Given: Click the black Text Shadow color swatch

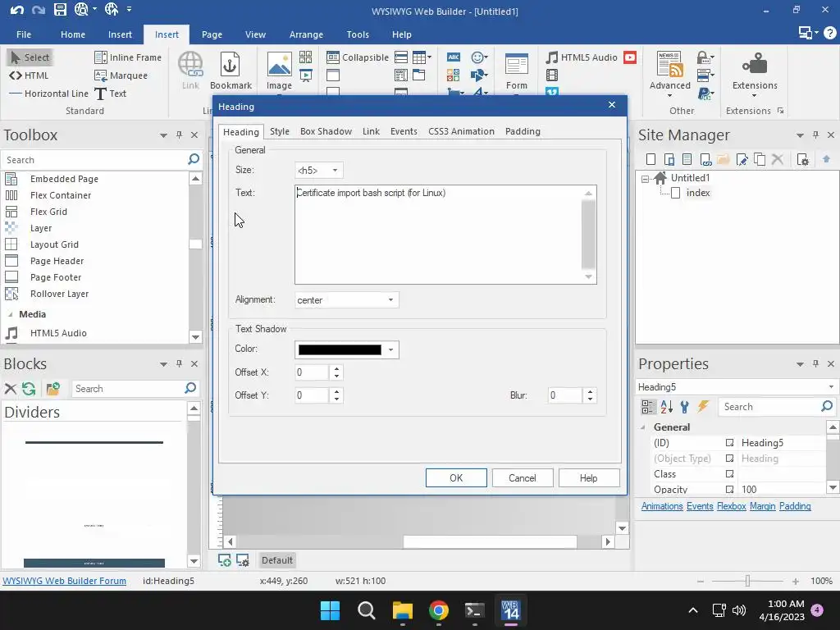Looking at the screenshot, I should 340,349.
